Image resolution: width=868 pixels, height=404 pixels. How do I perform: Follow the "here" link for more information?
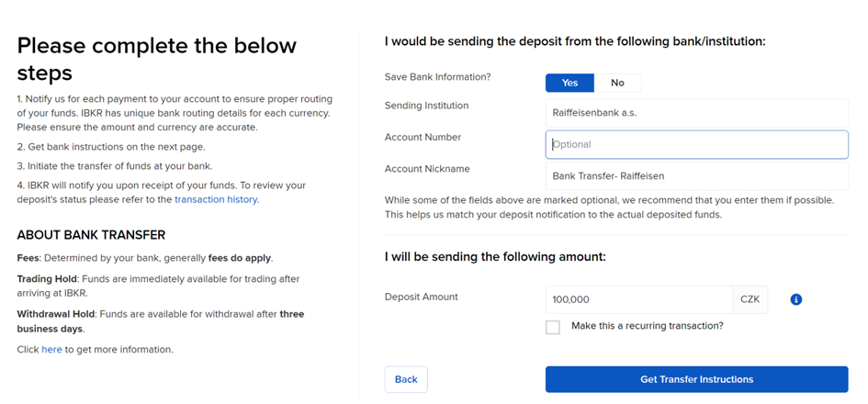click(x=51, y=349)
